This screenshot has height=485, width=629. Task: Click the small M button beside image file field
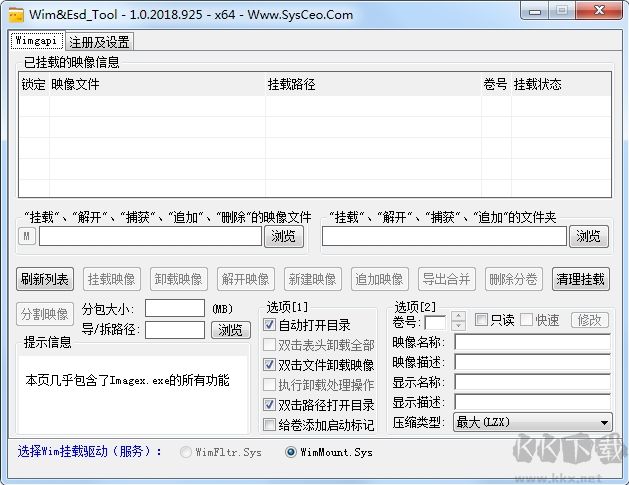pos(27,237)
